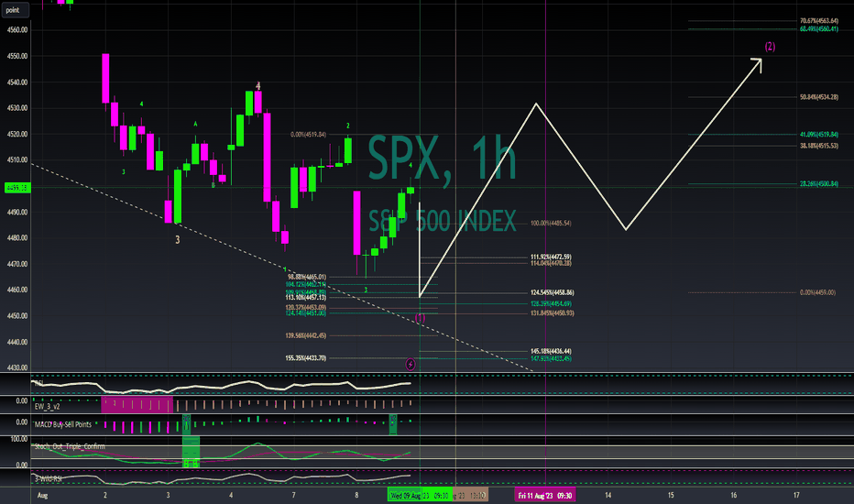The width and height of the screenshot is (854, 504).
Task: Click the 'Aug' label on the time axis
Action: click(42, 495)
